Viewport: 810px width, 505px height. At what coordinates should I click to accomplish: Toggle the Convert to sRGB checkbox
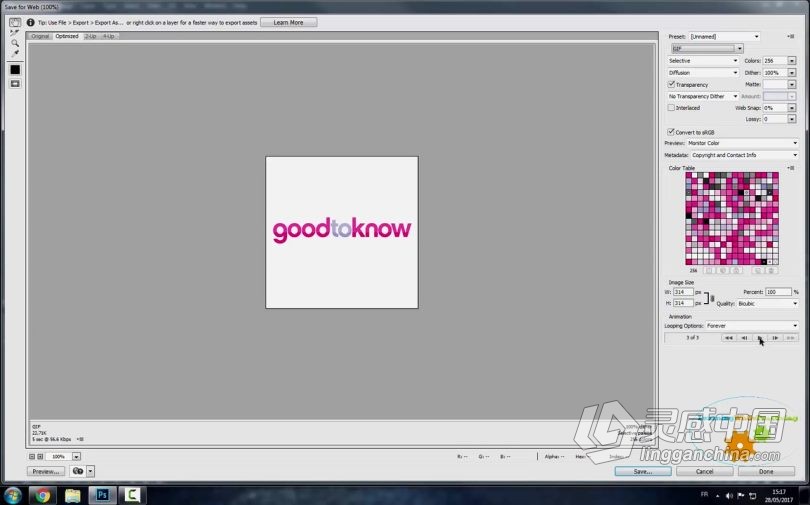[671, 132]
